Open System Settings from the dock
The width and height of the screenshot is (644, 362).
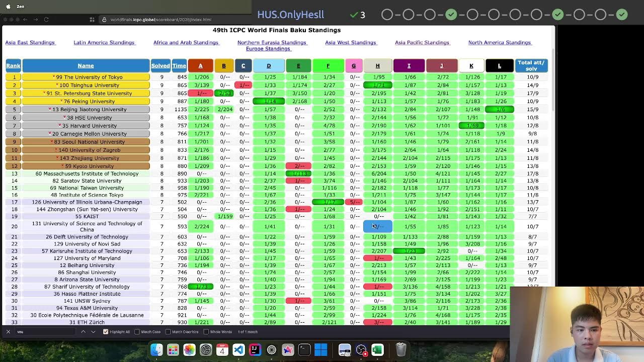tap(206, 349)
